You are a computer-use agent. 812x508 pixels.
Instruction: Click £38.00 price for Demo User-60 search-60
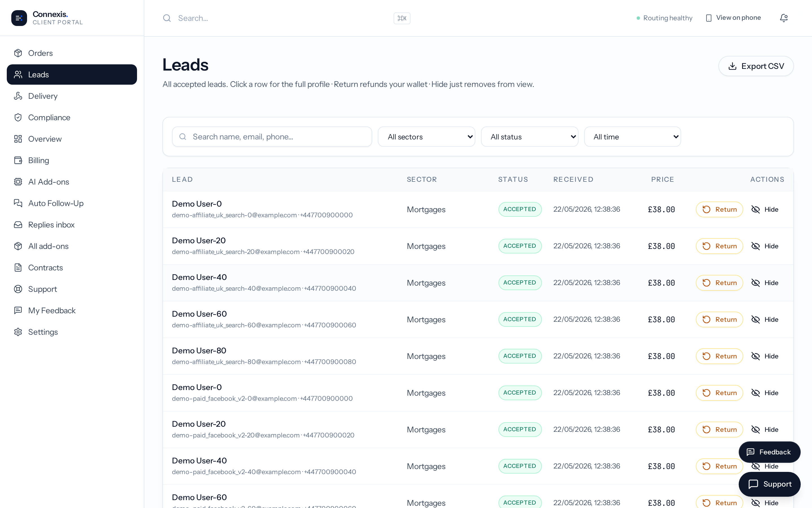(x=661, y=319)
